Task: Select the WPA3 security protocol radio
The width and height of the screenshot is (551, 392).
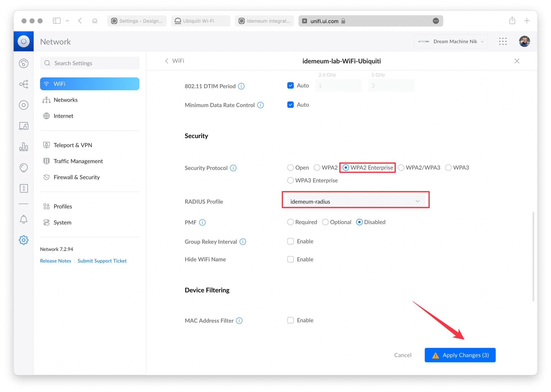Action: point(448,167)
